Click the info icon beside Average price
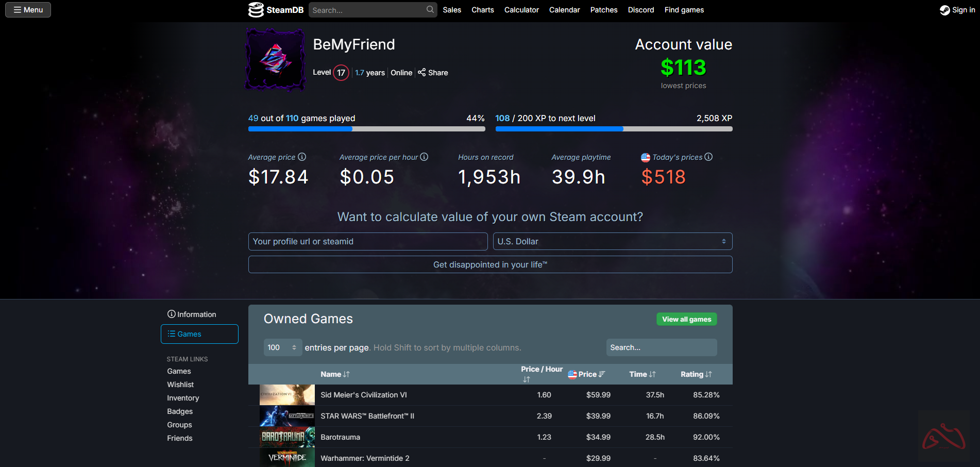 tap(302, 157)
